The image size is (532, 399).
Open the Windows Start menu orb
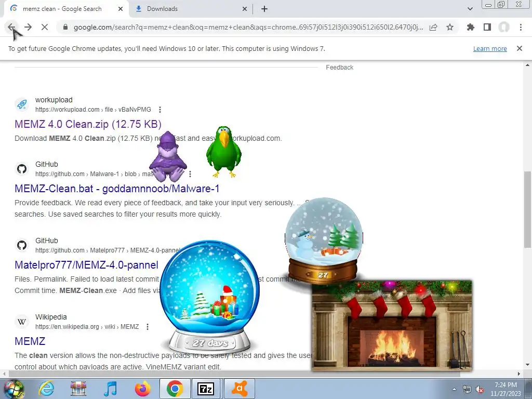click(14, 389)
